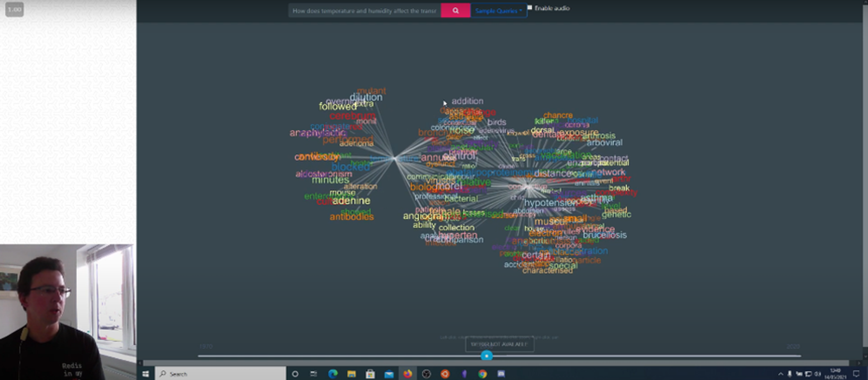
Task: Enable the audio checkbox
Action: pyautogui.click(x=530, y=7)
